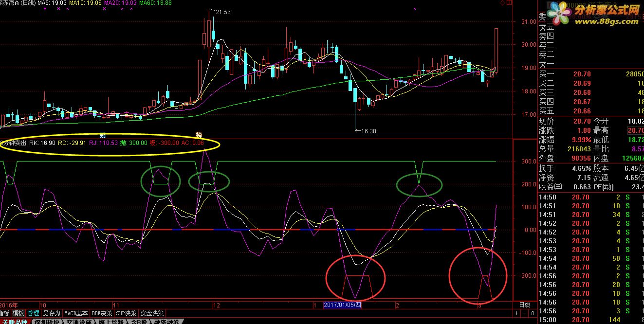Click the 涨跌 value 1.88

click(584, 130)
